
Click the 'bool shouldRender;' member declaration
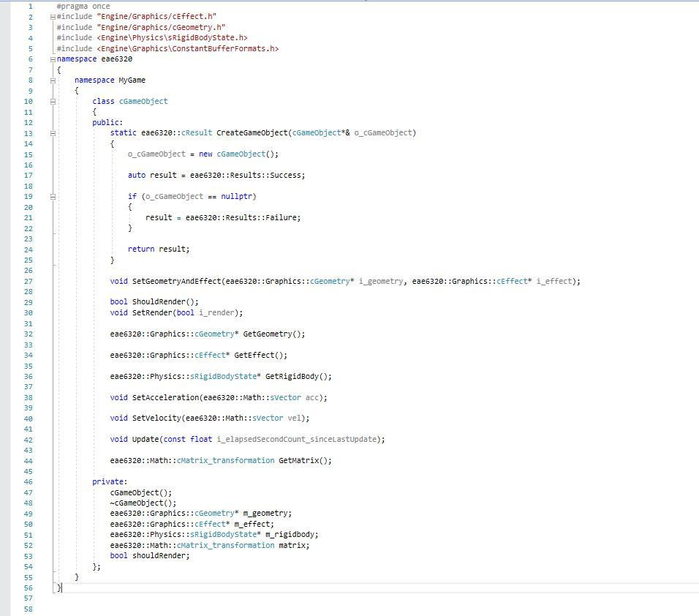coord(150,556)
